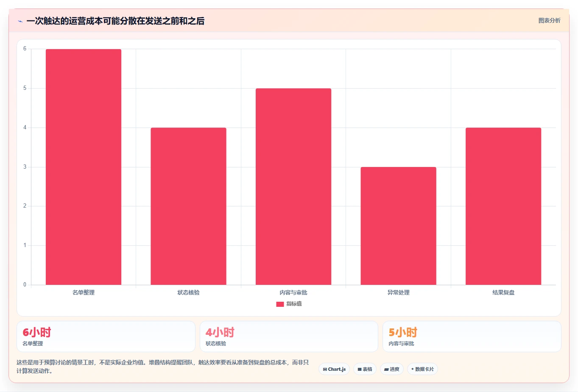
Task: Click the 结果复盘 bar in the chart
Action: [x=503, y=206]
